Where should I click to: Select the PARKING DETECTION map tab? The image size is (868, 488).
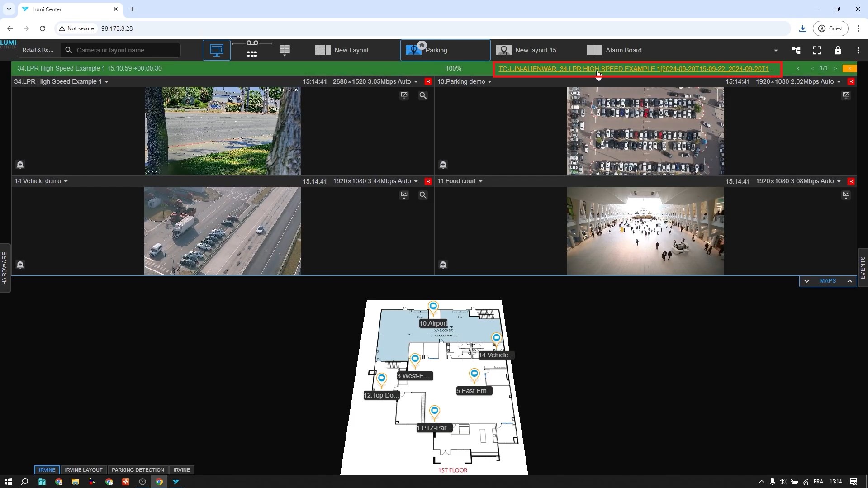tap(138, 470)
